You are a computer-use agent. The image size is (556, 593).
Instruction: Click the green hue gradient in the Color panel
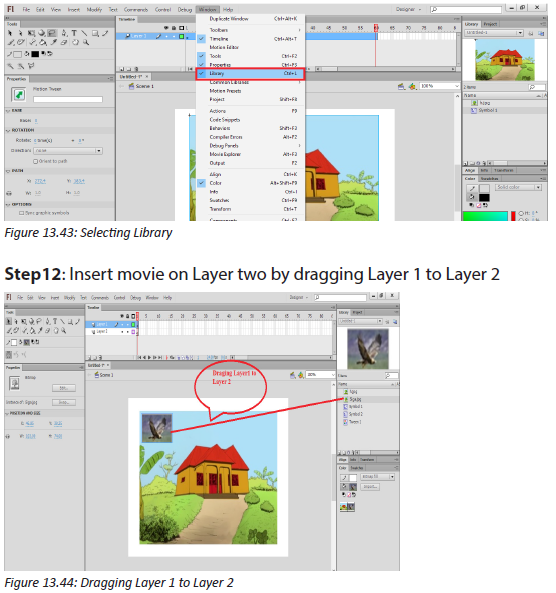[x=485, y=216]
